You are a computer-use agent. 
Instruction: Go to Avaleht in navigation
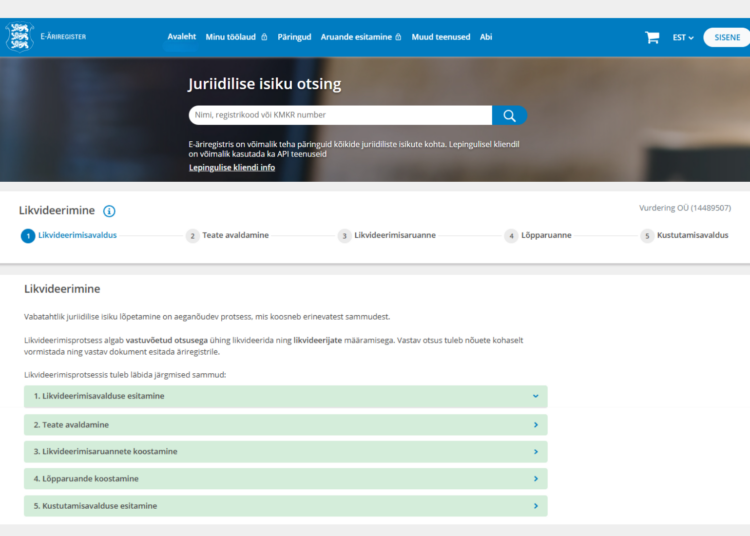[182, 36]
